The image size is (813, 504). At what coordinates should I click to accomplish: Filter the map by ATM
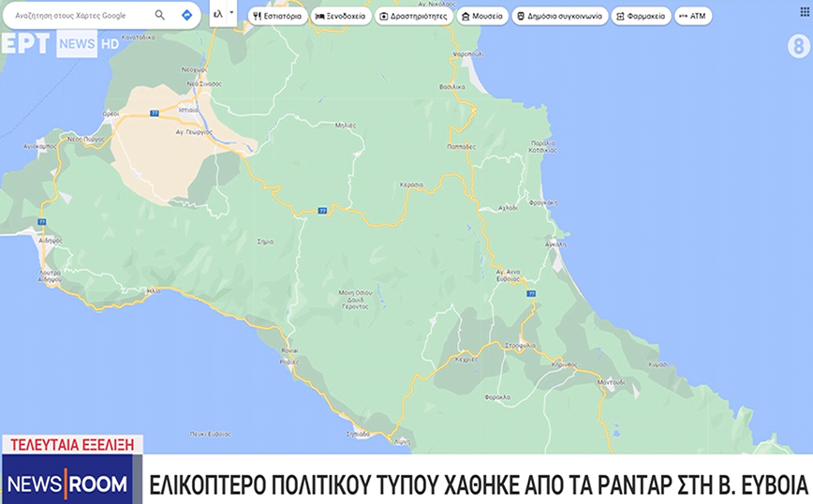[x=692, y=16]
